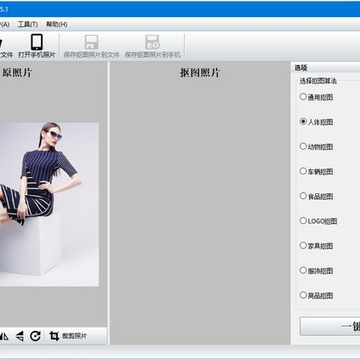Flip photo horizontally with the mirror icon
This screenshot has height=360, width=360.
point(4,336)
